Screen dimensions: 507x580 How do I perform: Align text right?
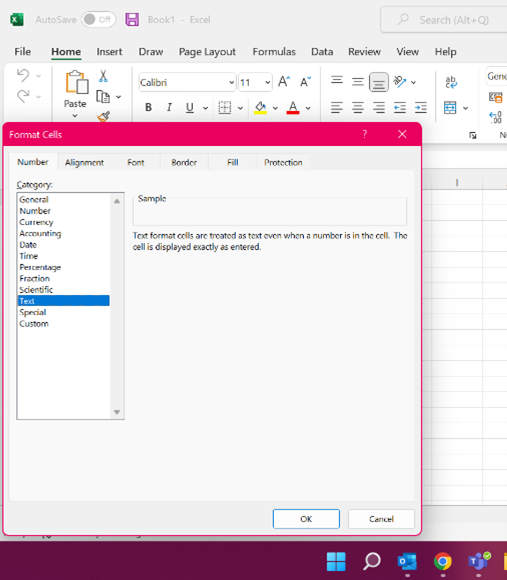point(379,108)
